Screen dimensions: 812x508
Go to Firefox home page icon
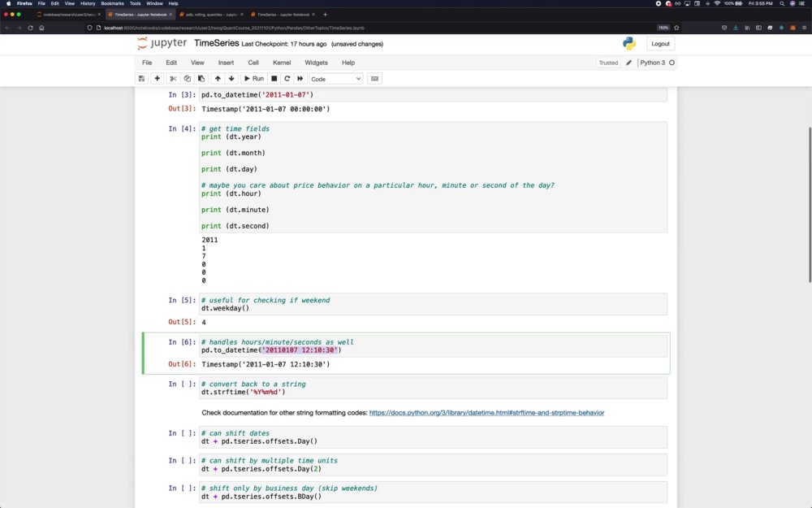42,28
